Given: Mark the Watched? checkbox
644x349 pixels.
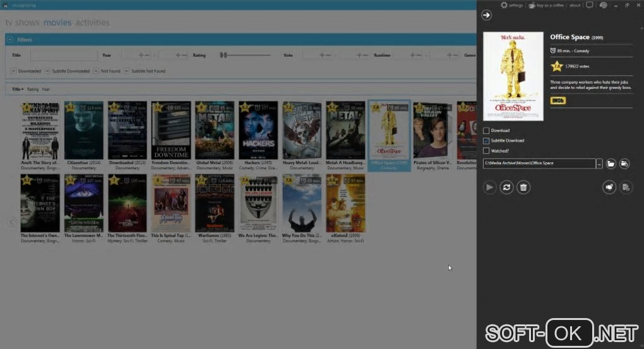Looking at the screenshot, I should (486, 151).
